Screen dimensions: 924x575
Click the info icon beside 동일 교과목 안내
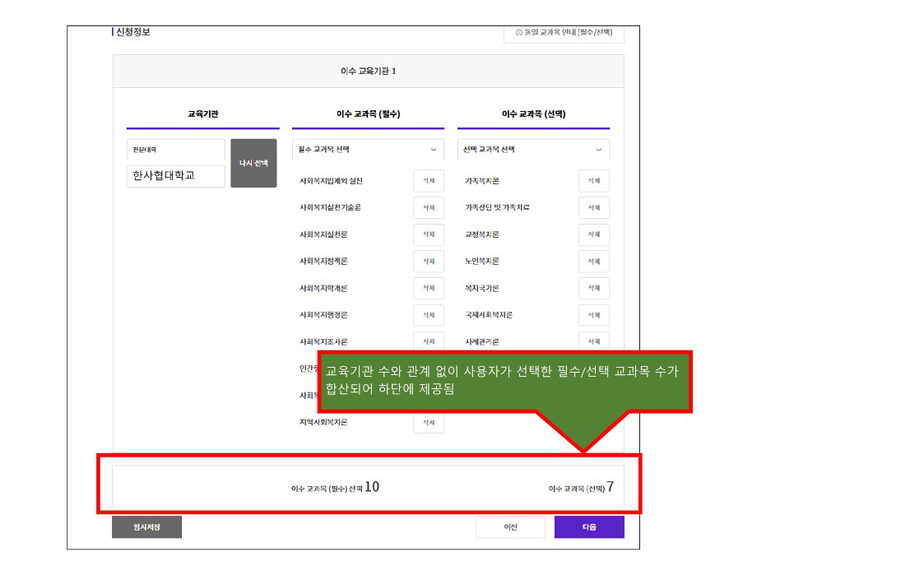(518, 32)
